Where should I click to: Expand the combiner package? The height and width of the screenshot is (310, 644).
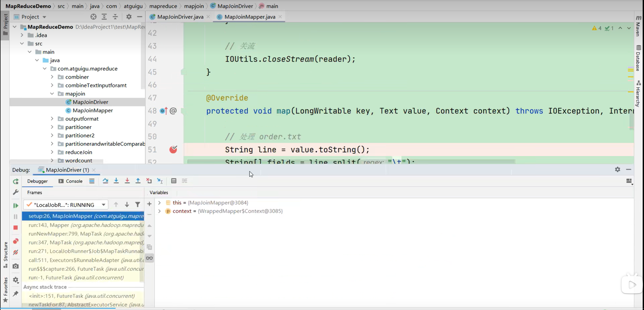pyautogui.click(x=52, y=77)
